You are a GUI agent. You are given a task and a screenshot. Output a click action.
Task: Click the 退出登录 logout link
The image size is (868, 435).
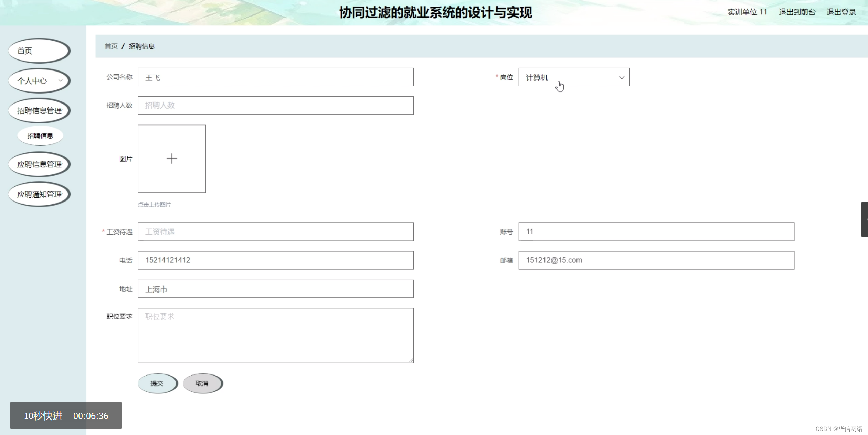pyautogui.click(x=841, y=12)
